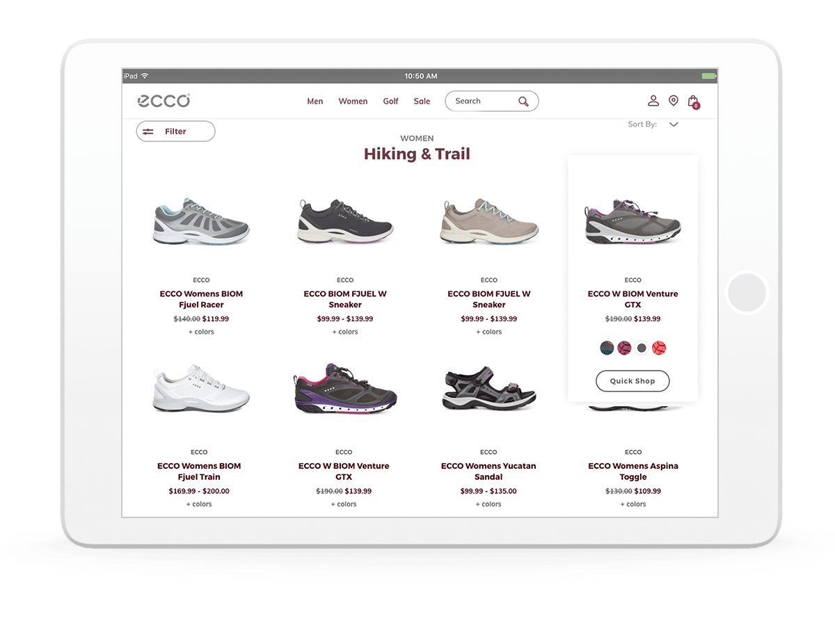Open the BIOM Fjuel Racer shoe image
This screenshot has width=835, height=644.
click(201, 221)
